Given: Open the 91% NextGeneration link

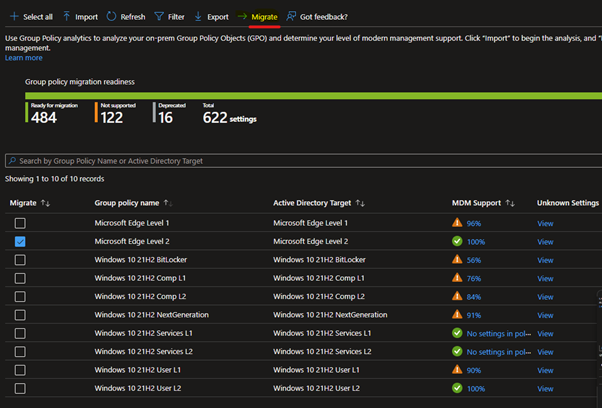Looking at the screenshot, I should (474, 315).
